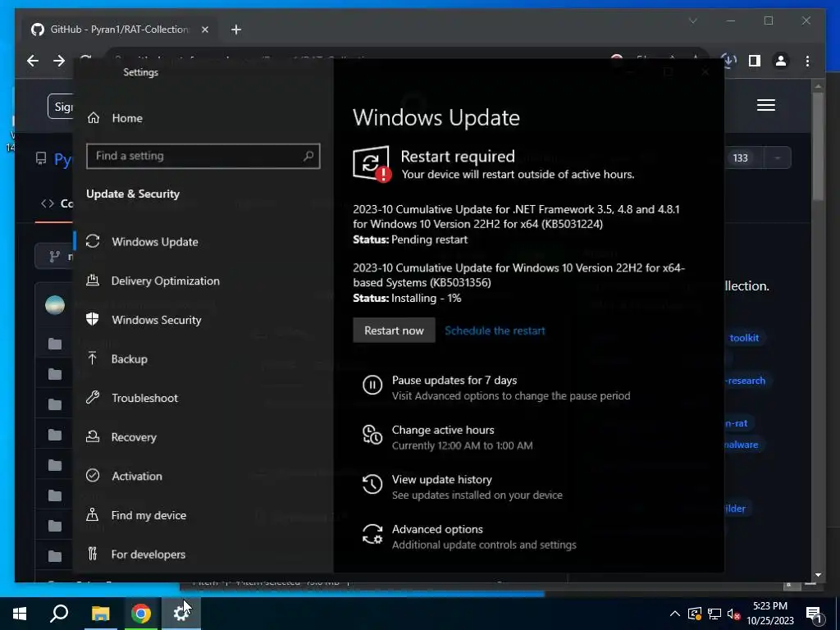This screenshot has width=840, height=630.
Task: Click Chrome's forward navigation arrow
Action: click(x=59, y=61)
